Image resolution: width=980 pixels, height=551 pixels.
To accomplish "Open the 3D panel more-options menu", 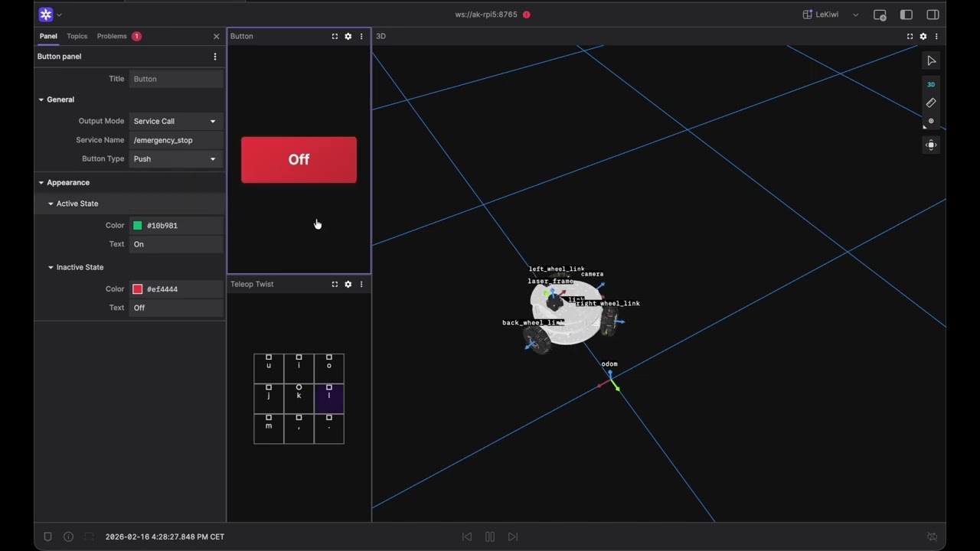I will click(x=936, y=36).
